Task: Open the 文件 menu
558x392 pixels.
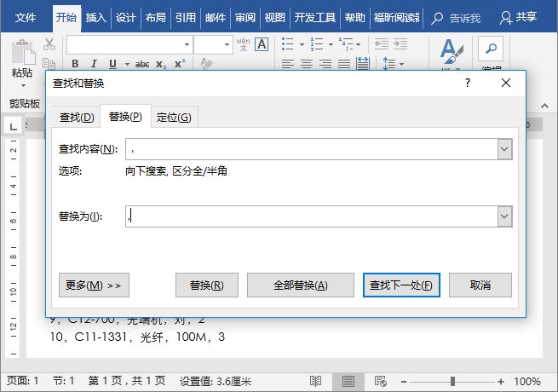Action: coord(26,17)
